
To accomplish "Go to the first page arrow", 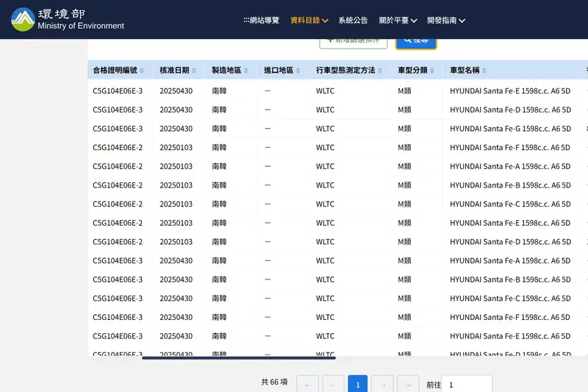I will pos(307,385).
